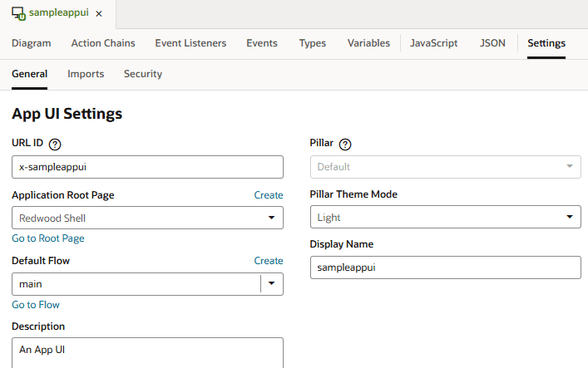The width and height of the screenshot is (588, 368).
Task: Switch to the Imports subtab
Action: point(86,74)
